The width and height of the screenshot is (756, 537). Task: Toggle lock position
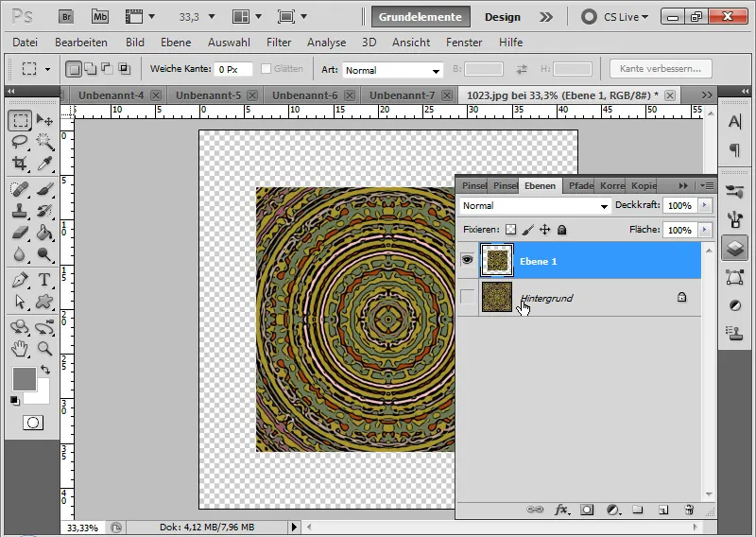(545, 230)
